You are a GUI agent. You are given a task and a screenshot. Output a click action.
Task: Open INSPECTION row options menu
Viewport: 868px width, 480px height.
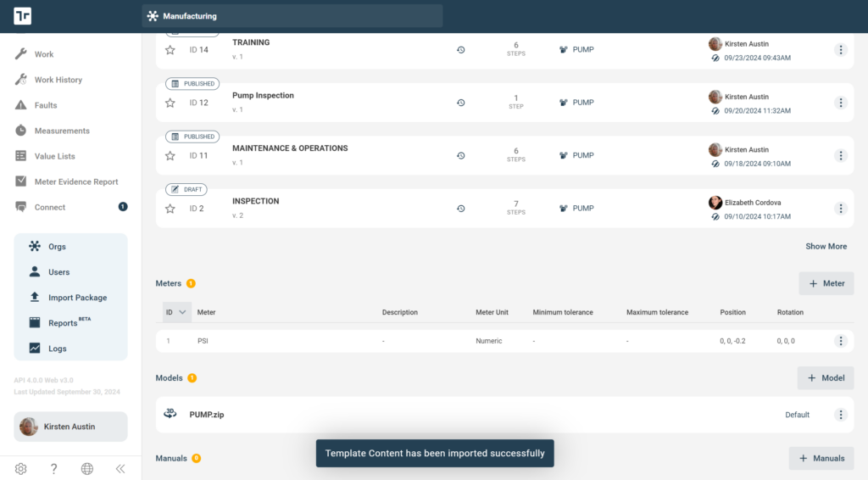point(840,209)
